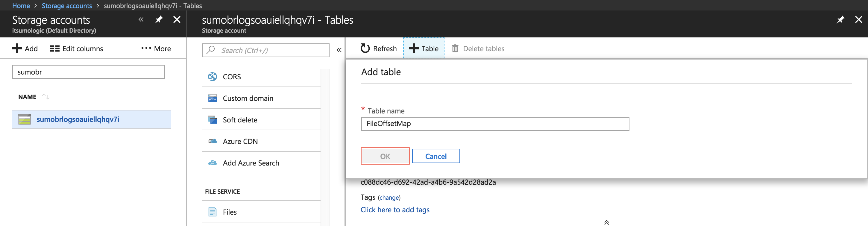Open the Custom domain menu item
The width and height of the screenshot is (868, 226).
tap(248, 98)
